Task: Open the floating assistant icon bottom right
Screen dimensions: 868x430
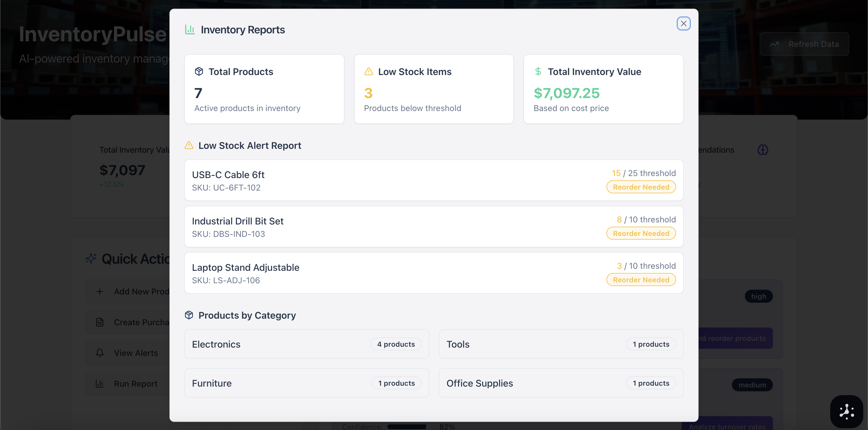Action: tap(846, 411)
